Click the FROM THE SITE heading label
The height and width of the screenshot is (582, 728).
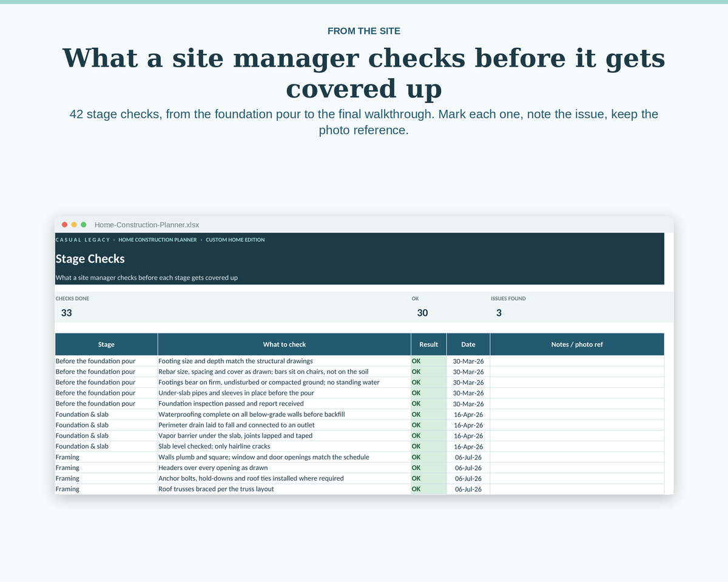364,31
